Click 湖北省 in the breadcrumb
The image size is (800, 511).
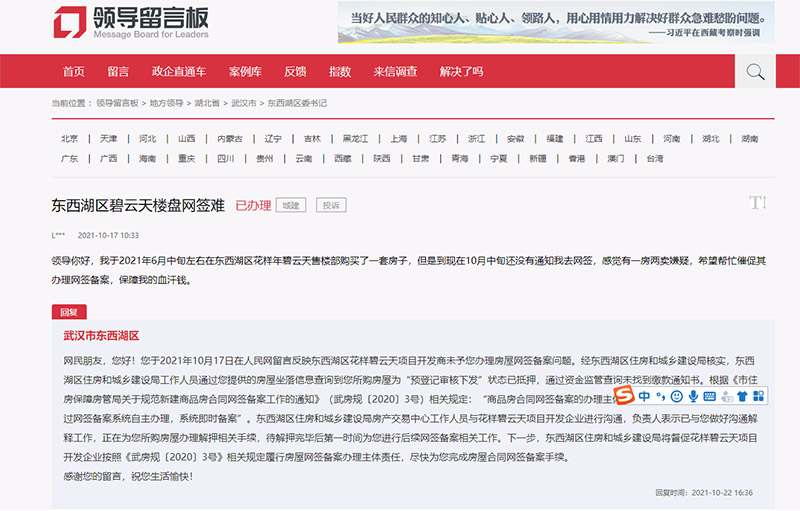click(207, 103)
